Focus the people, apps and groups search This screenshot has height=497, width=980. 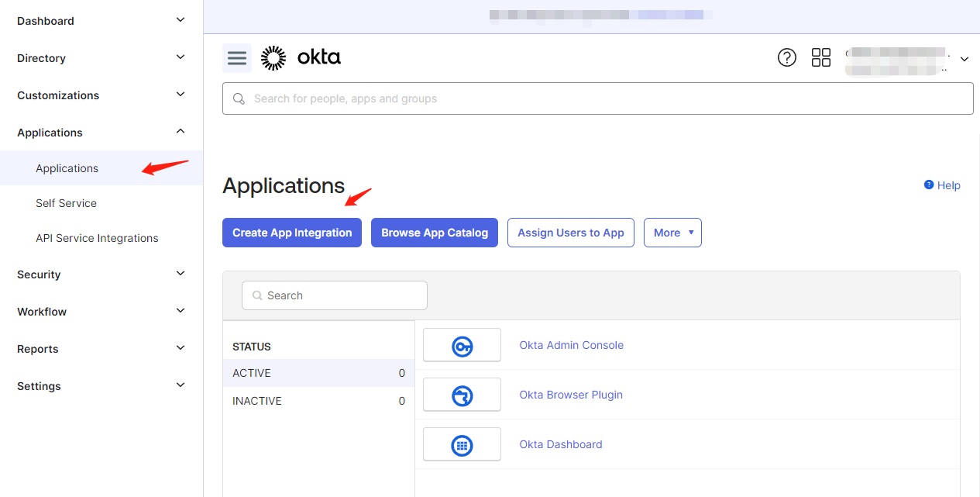[598, 98]
